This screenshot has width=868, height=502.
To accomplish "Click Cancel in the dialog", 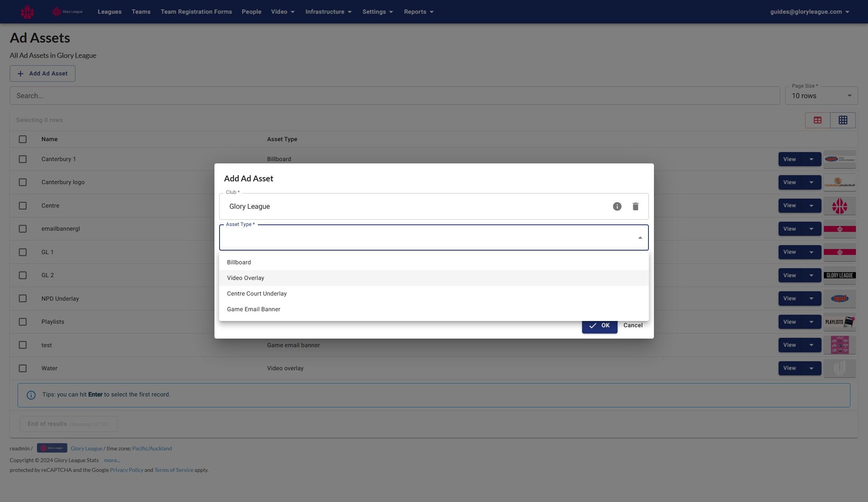I will [633, 325].
